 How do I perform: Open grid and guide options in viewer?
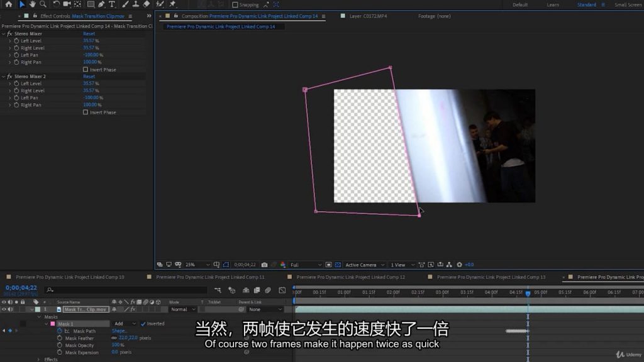216,265
